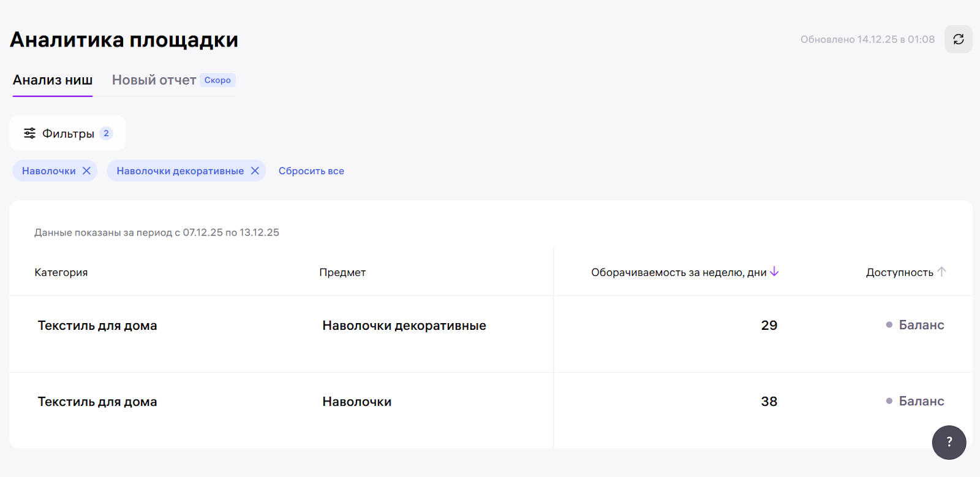980x477 pixels.
Task: Open the help question mark button
Action: (x=949, y=442)
